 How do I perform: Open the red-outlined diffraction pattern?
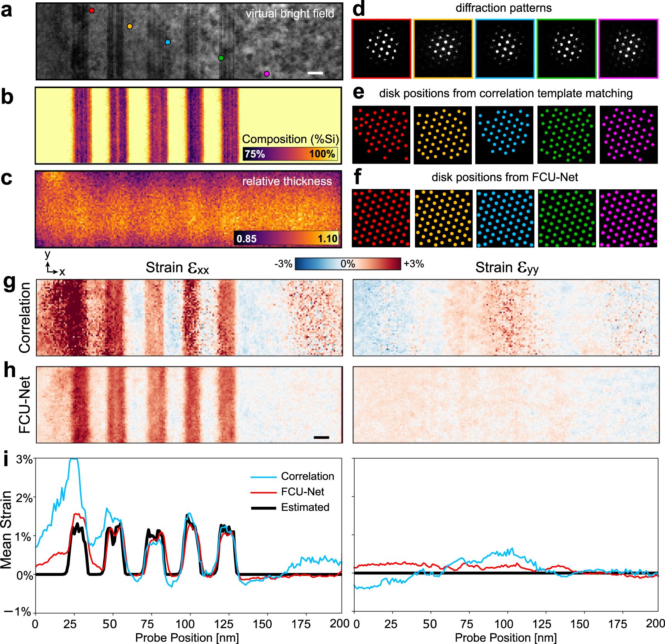coord(381,48)
